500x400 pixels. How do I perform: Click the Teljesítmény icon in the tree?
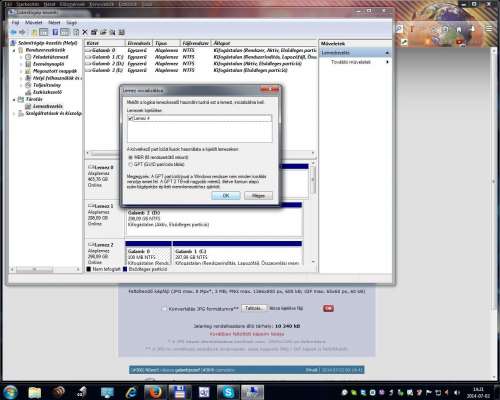point(28,85)
